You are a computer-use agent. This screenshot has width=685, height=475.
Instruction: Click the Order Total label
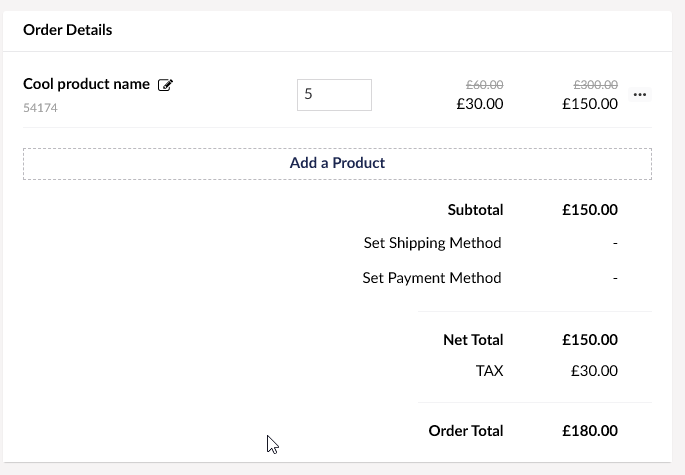(x=466, y=431)
